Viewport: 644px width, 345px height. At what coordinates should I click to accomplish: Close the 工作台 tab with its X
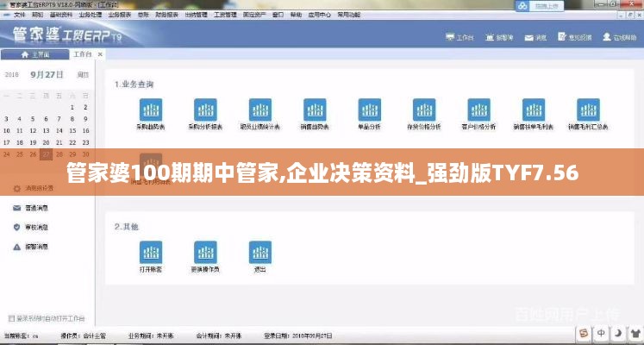pos(100,54)
